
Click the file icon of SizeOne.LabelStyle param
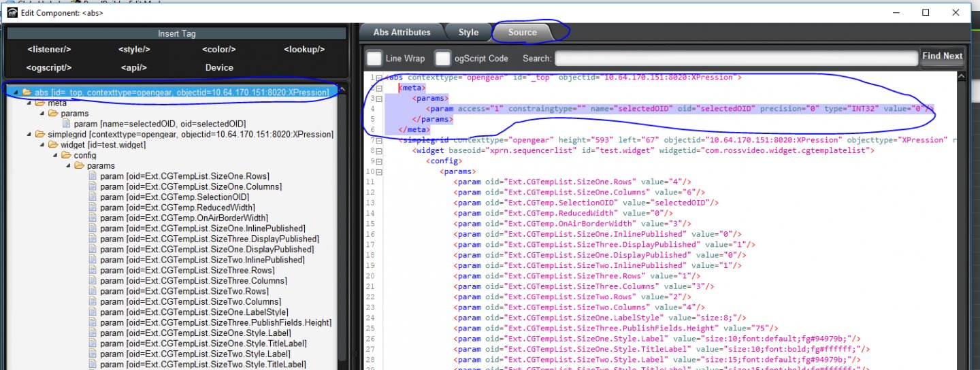click(x=93, y=312)
